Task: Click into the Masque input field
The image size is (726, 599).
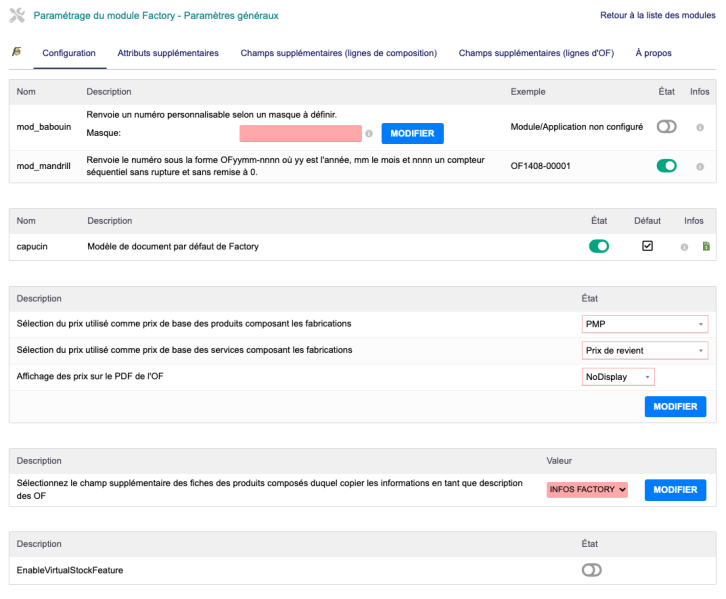Action: tap(300, 133)
